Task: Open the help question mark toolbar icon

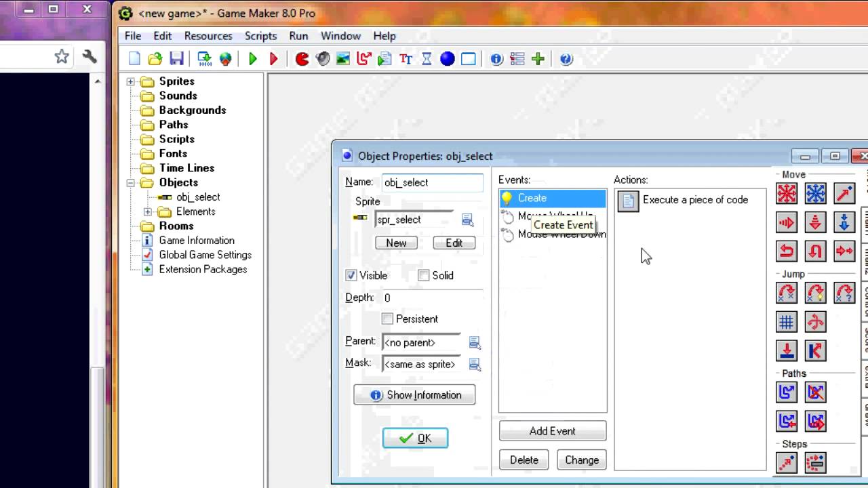Action: 566,59
